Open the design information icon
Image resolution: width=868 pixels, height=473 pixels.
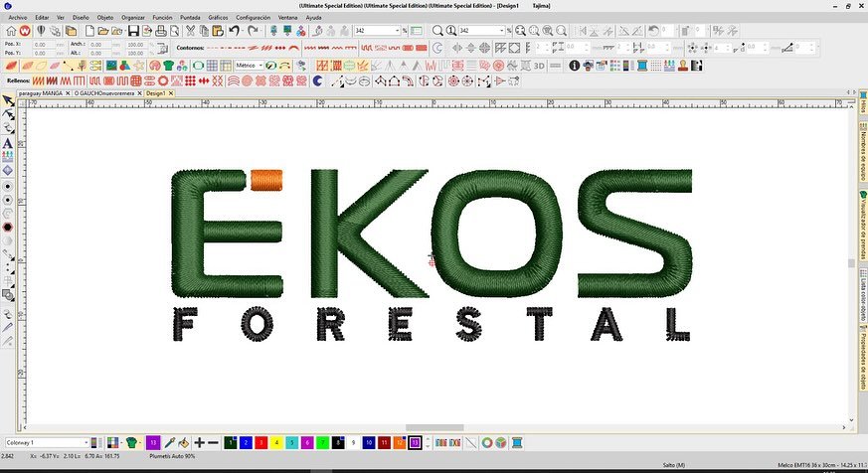575,66
